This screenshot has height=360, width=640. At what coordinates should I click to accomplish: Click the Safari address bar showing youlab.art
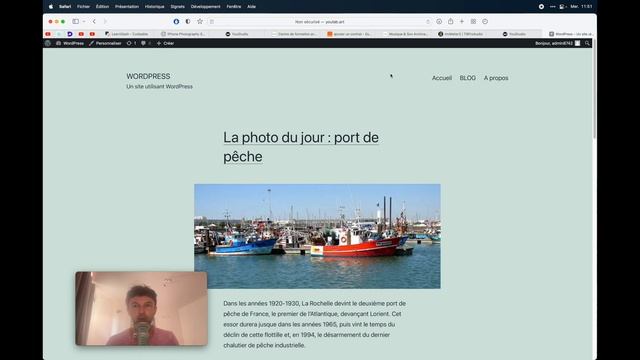pos(320,22)
